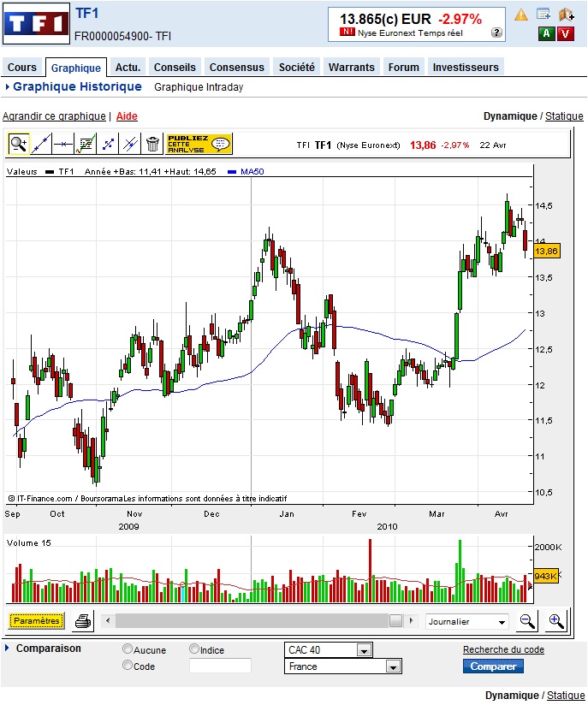Open the Forum tab
Screen dimensions: 588x705
403,67
